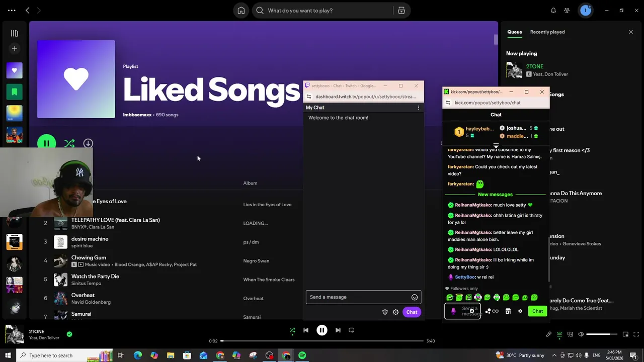The width and height of the screenshot is (644, 362).
Task: Click the Spotify search field
Action: point(323,11)
